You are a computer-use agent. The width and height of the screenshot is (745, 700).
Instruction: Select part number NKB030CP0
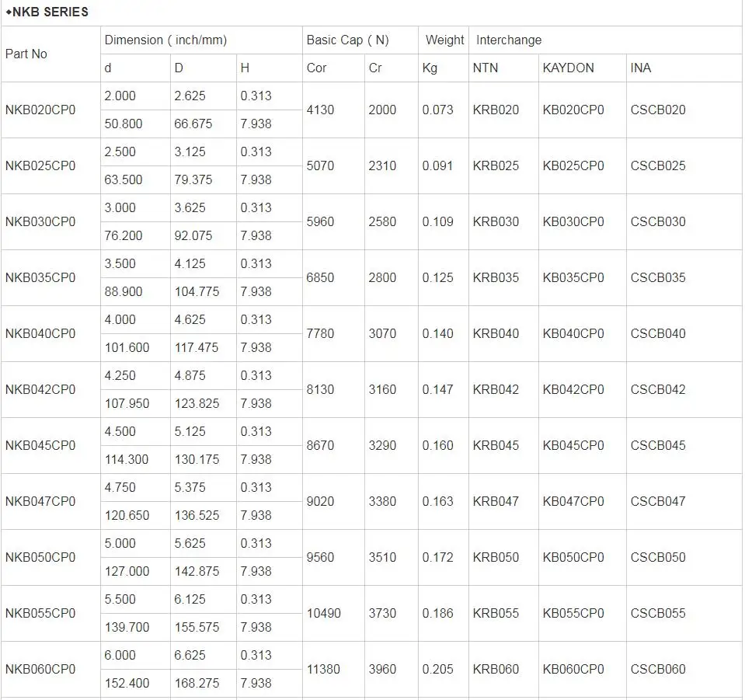click(40, 222)
